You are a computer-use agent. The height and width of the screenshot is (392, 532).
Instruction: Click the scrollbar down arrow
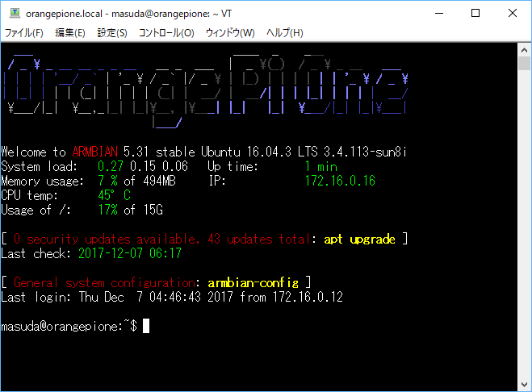(524, 384)
